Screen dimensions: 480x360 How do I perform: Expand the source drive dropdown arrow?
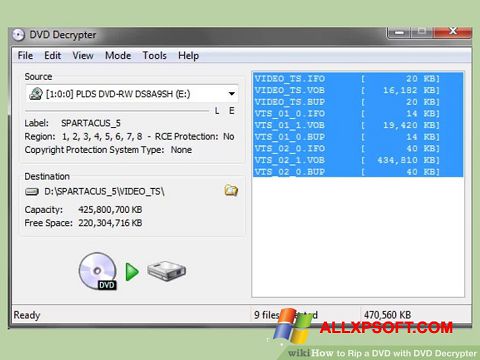(232, 94)
